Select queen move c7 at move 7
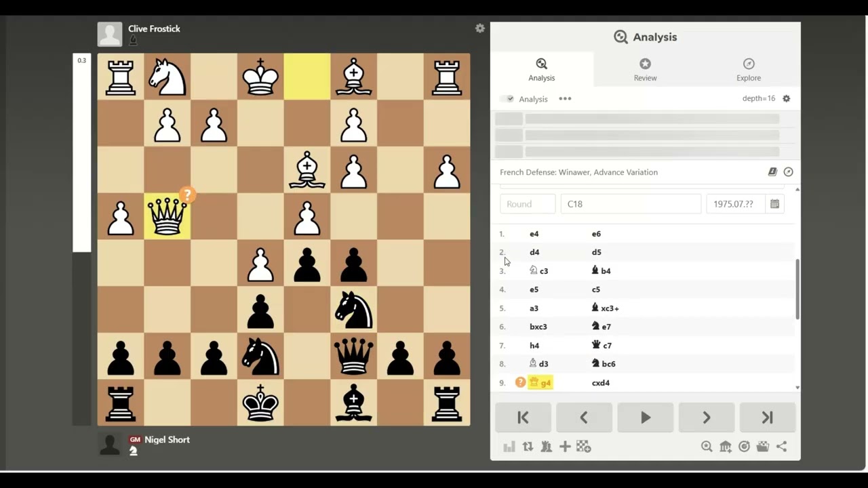Image resolution: width=868 pixels, height=488 pixels. tap(601, 345)
